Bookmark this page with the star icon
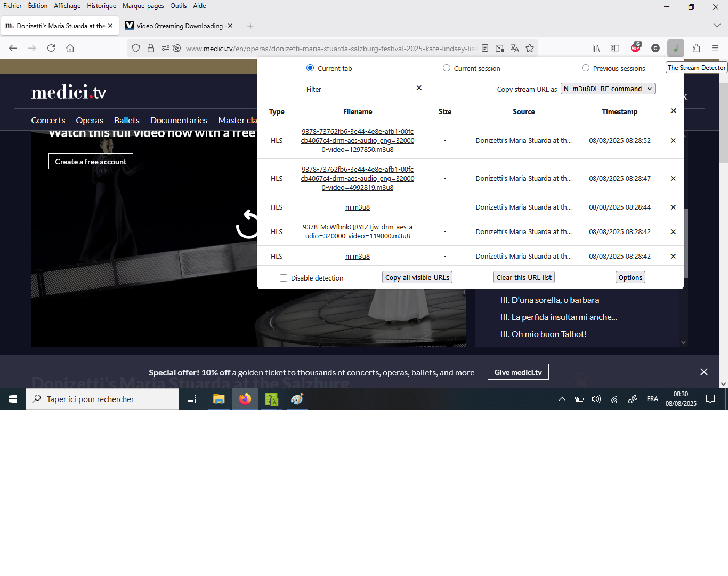Image resolution: width=728 pixels, height=576 pixels. pyautogui.click(x=530, y=48)
